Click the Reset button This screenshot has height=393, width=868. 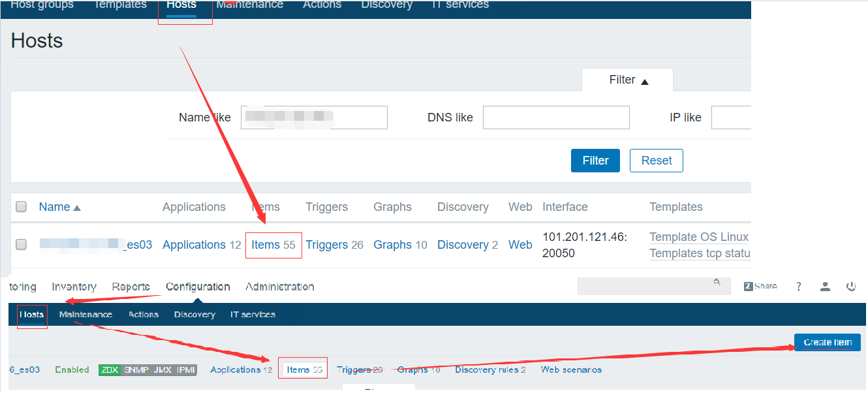pyautogui.click(x=657, y=161)
